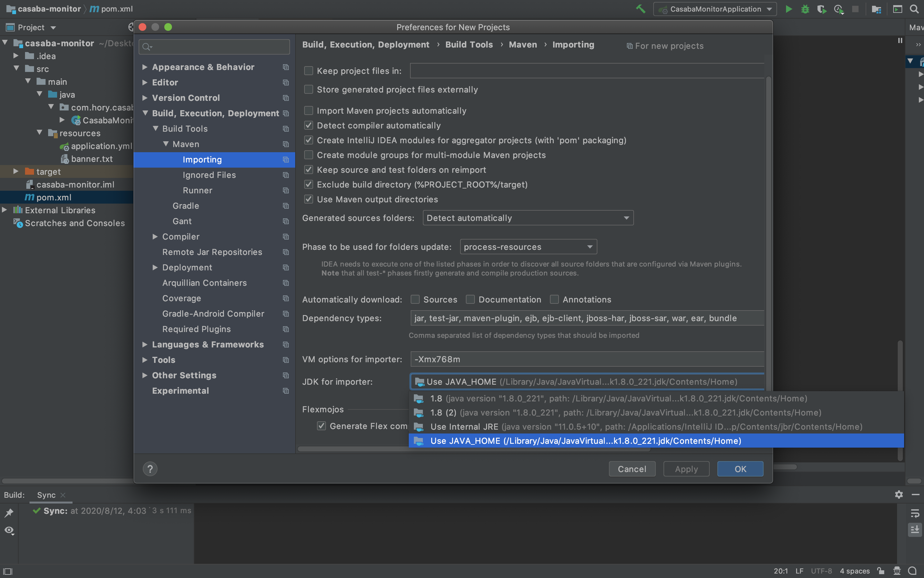Click the VM options for importer field
The image size is (924, 578).
pyautogui.click(x=587, y=359)
